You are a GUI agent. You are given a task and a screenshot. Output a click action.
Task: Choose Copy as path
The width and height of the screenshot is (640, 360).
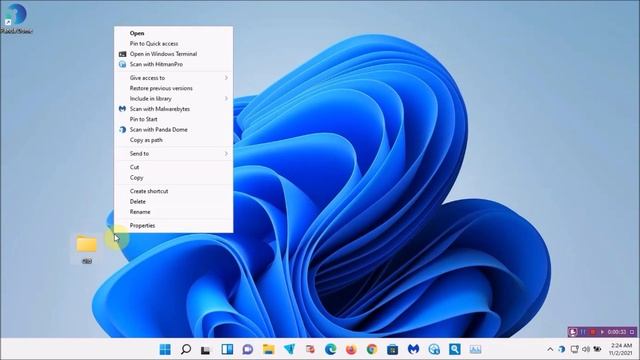pos(174,140)
